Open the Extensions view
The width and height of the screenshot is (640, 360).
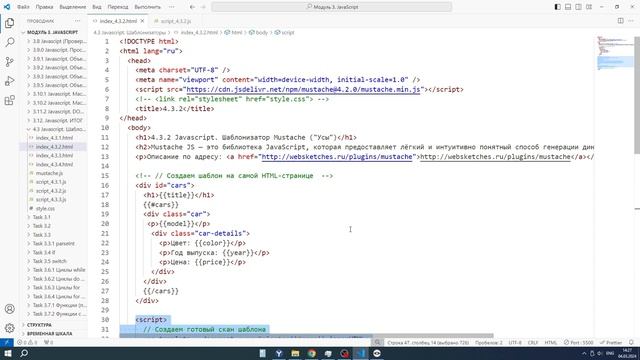(x=10, y=100)
